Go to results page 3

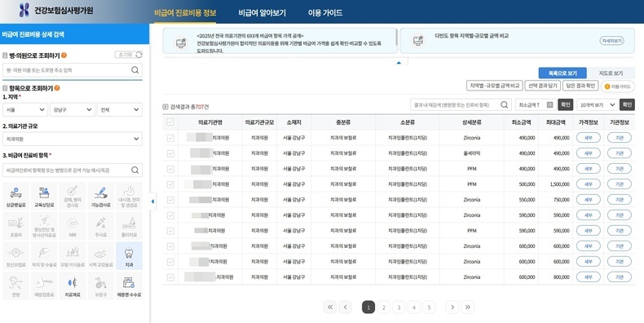click(x=399, y=307)
